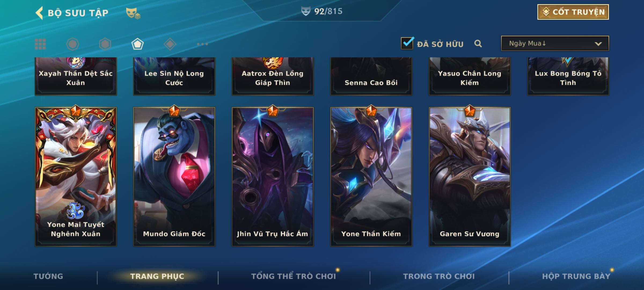Select the circle-in-hexagon rarity filter

click(72, 44)
